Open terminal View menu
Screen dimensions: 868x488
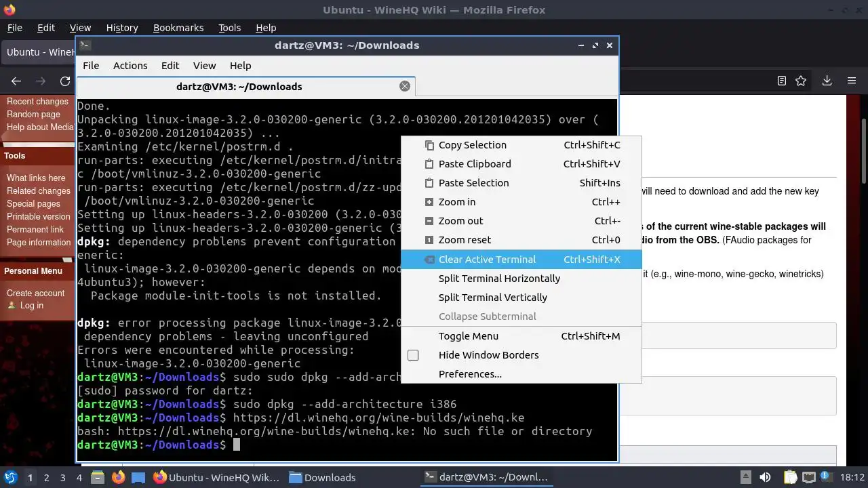pyautogui.click(x=204, y=66)
